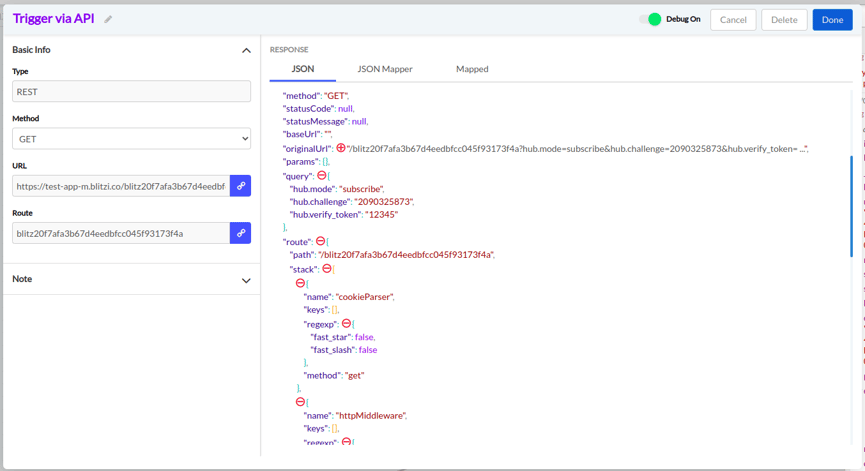
Task: Collapse the "route" object in the JSON
Action: pos(321,241)
